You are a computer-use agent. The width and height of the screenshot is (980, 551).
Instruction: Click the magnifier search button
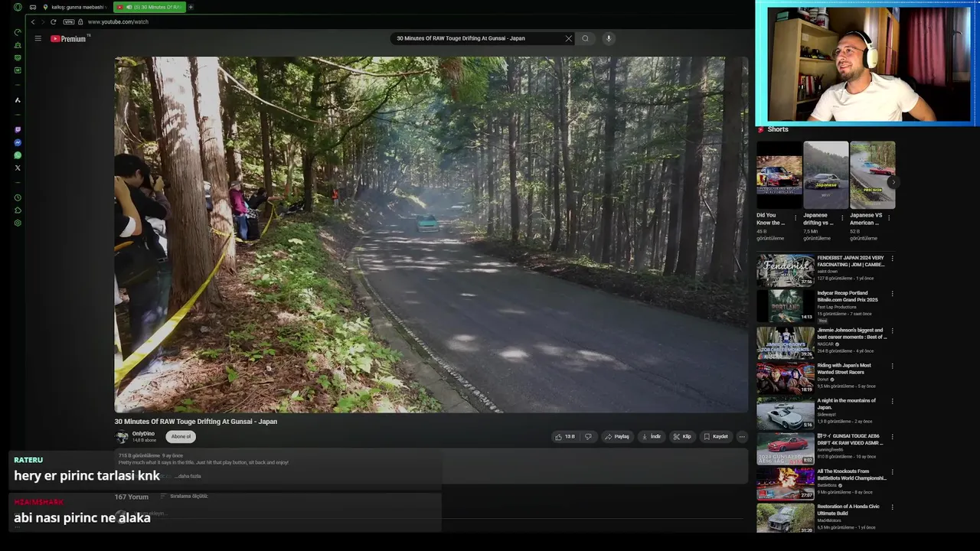[x=586, y=38]
